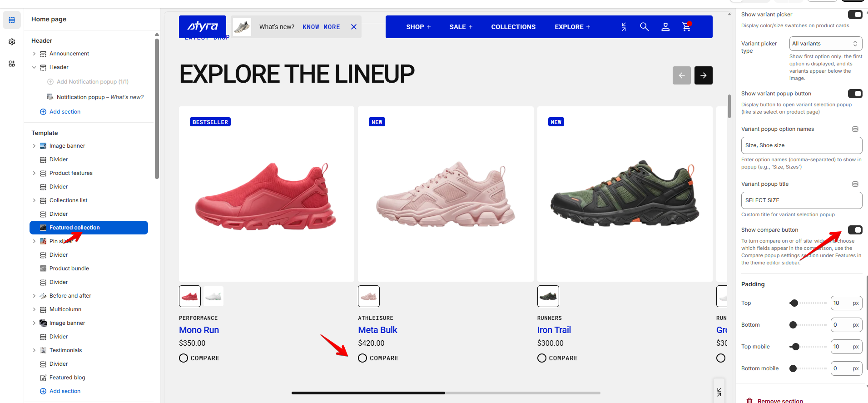The height and width of the screenshot is (403, 868).
Task: Click Add section under Template
Action: pyautogui.click(x=60, y=391)
